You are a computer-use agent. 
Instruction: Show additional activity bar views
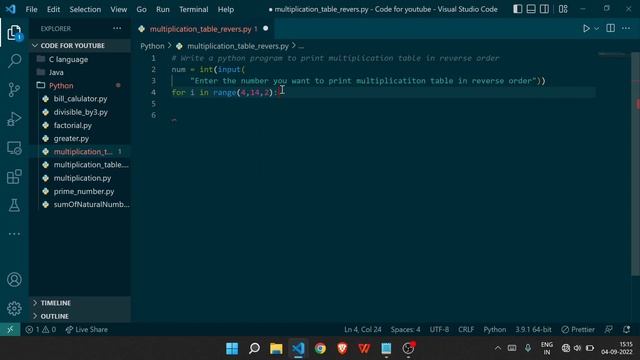14,234
